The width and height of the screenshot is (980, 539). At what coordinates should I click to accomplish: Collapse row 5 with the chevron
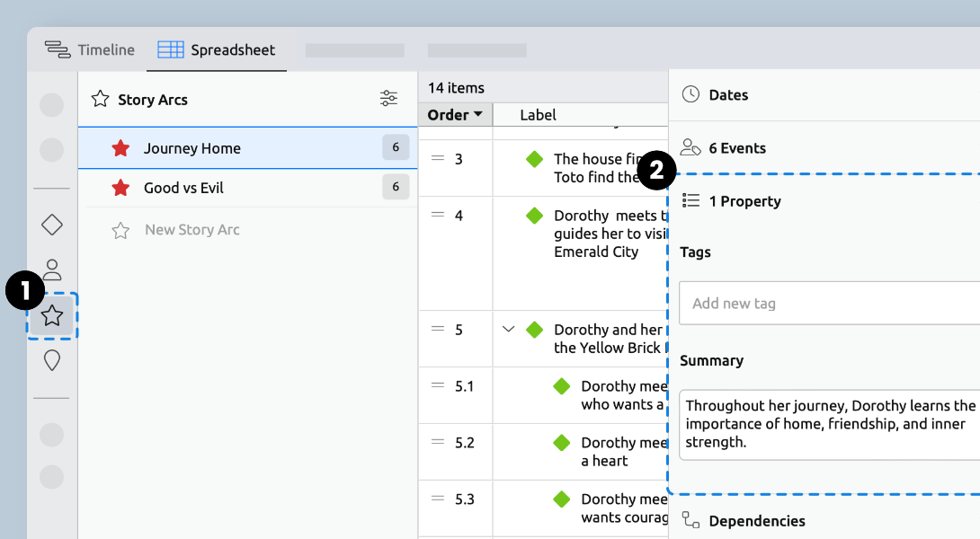click(508, 329)
